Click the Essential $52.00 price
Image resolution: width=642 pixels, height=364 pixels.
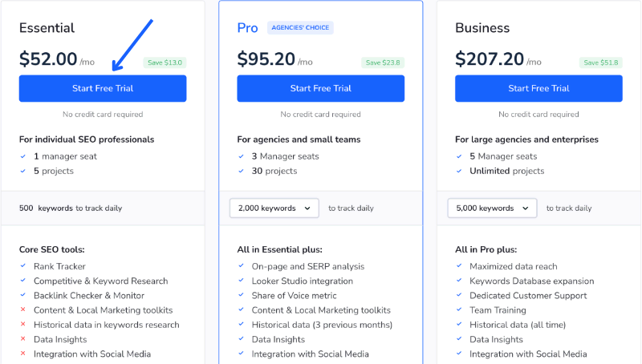point(48,59)
